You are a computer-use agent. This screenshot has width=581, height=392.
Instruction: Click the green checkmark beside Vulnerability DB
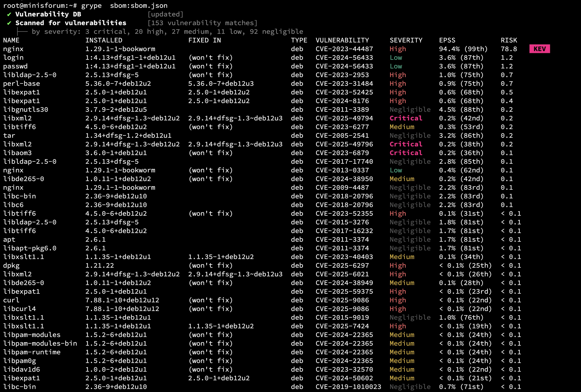9,15
